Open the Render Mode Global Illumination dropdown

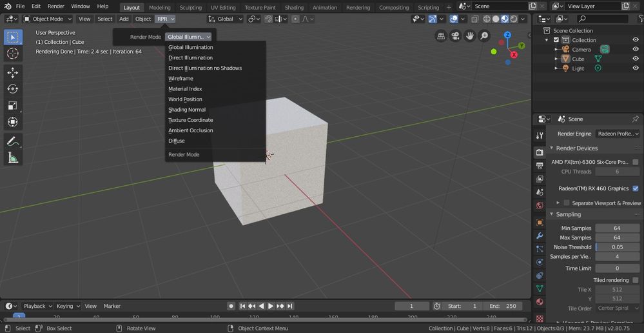point(188,37)
